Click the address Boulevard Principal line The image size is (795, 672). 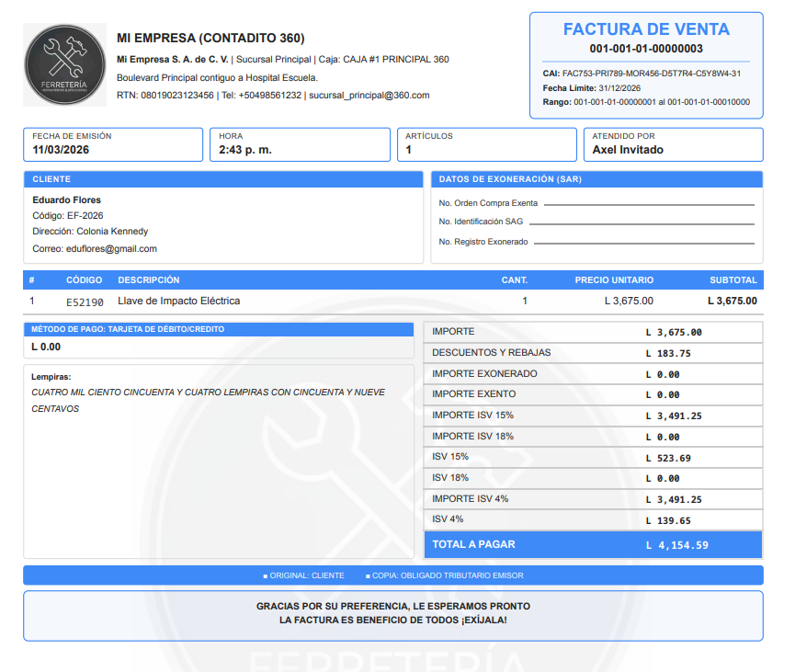click(217, 77)
